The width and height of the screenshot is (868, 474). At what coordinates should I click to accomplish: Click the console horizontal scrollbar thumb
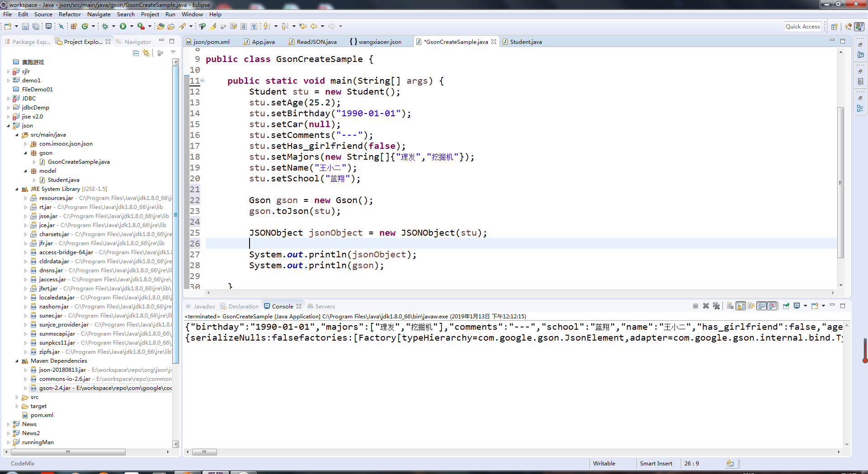point(204,452)
